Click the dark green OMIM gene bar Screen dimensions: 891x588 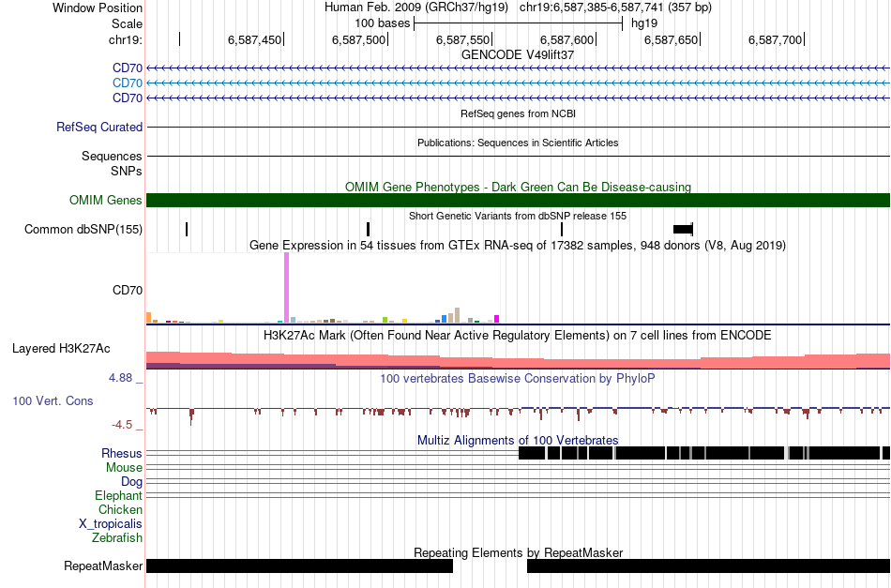coord(518,200)
